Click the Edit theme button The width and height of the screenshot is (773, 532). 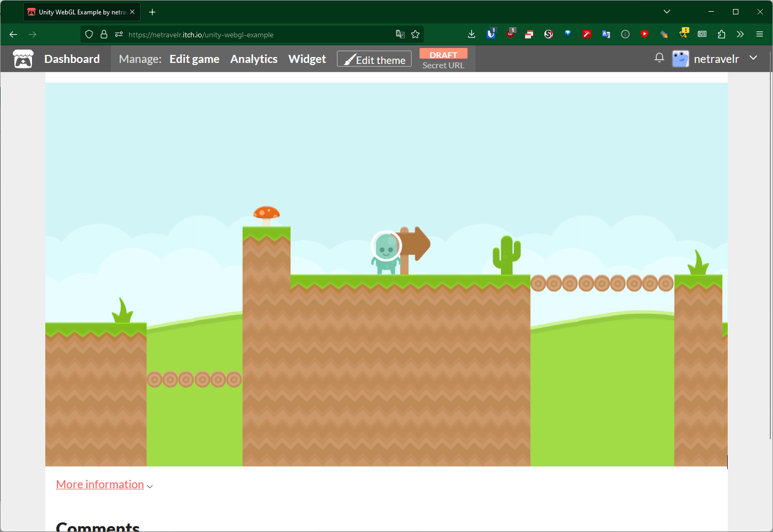point(374,59)
